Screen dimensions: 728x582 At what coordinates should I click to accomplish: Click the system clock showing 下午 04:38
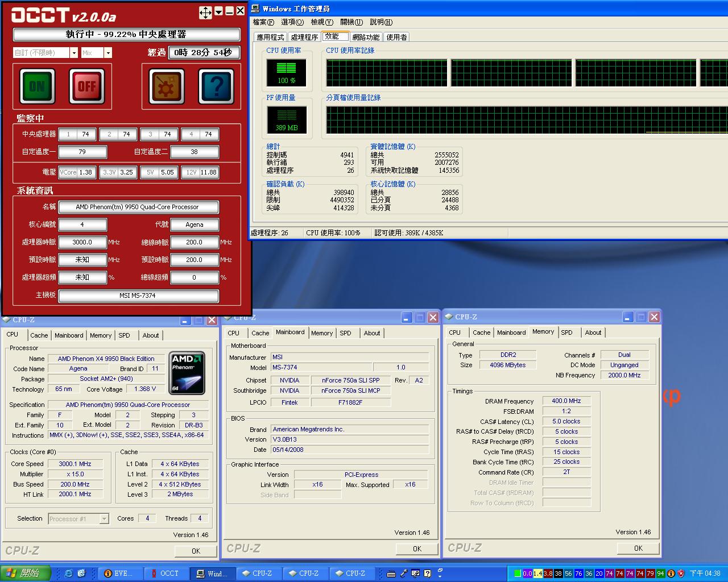point(705,573)
